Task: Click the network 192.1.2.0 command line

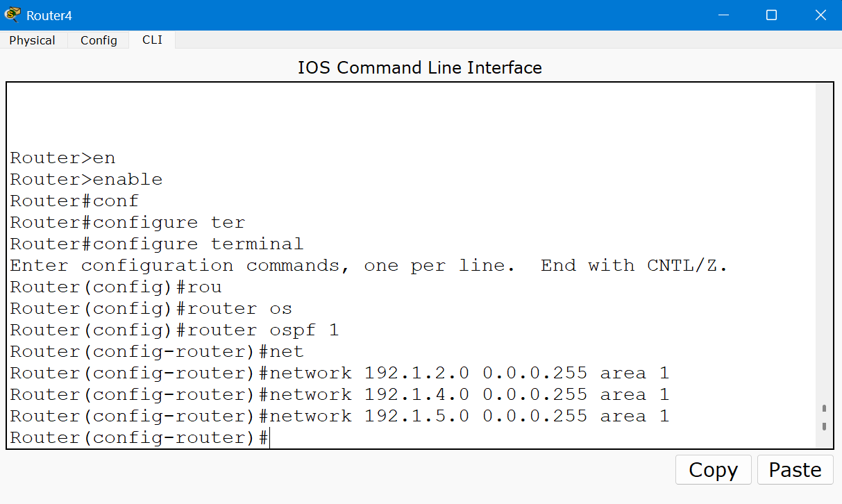Action: click(x=339, y=373)
